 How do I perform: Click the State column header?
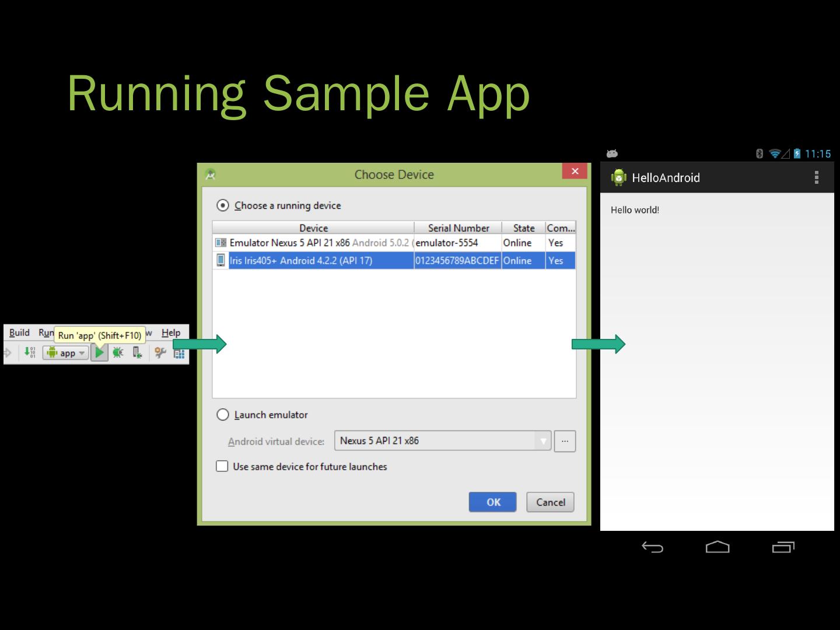[x=524, y=228]
